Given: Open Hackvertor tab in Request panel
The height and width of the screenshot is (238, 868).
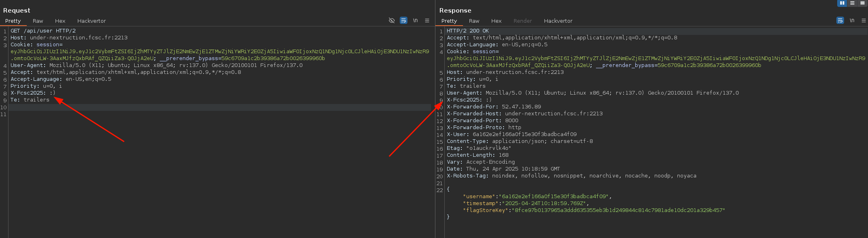Looking at the screenshot, I should 92,21.
